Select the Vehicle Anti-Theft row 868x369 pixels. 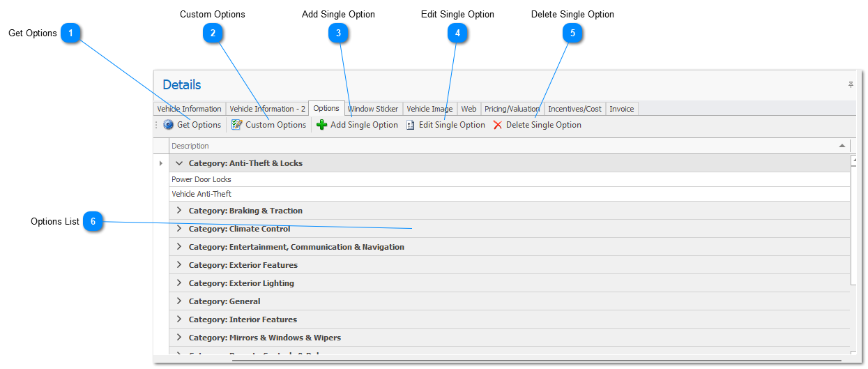510,194
